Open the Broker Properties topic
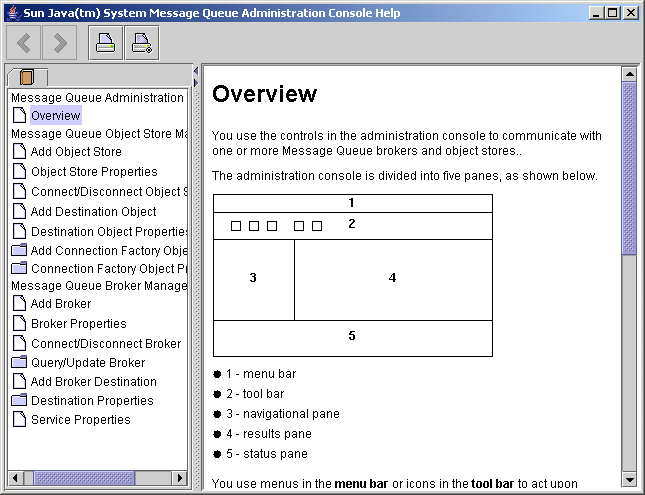645x495 pixels. tap(79, 324)
